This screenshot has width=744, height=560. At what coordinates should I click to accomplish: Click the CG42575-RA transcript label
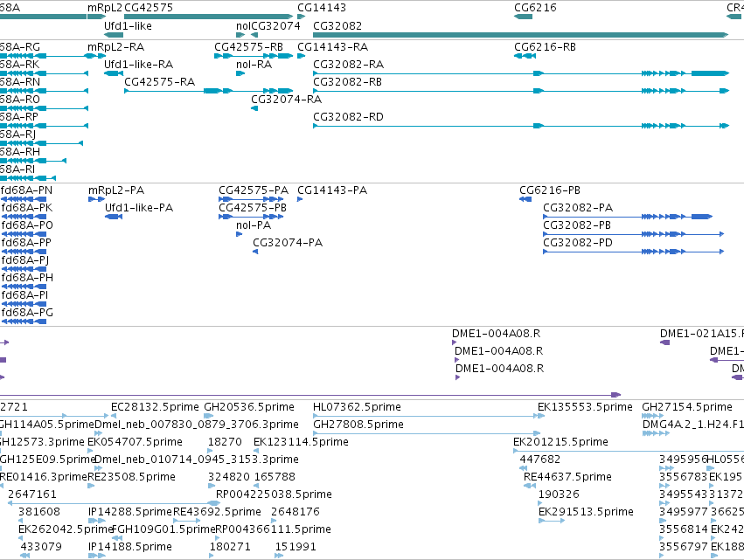pyautogui.click(x=159, y=82)
